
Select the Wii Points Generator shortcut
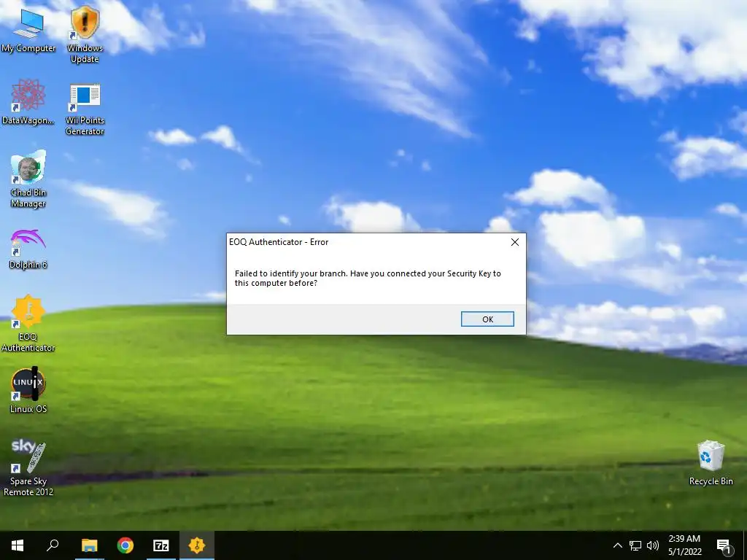(x=85, y=109)
